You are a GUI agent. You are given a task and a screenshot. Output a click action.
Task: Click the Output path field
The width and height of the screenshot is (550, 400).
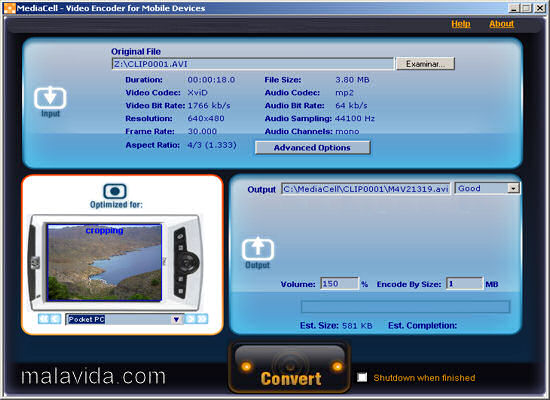(365, 189)
